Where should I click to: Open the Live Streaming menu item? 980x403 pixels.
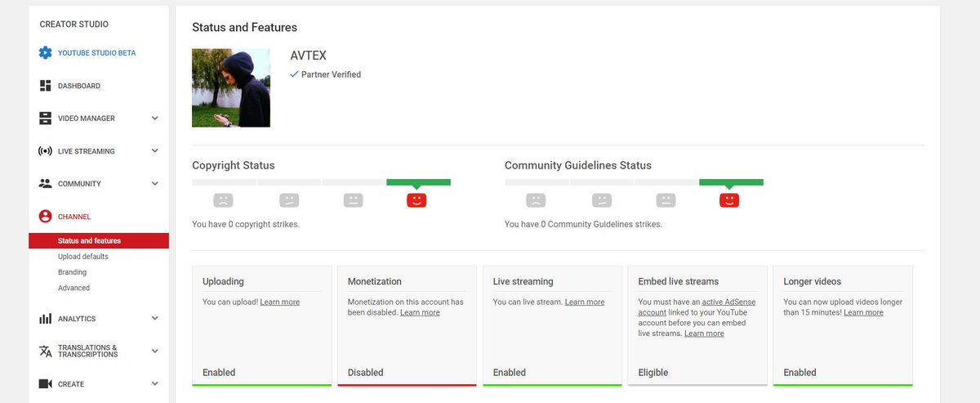[87, 151]
